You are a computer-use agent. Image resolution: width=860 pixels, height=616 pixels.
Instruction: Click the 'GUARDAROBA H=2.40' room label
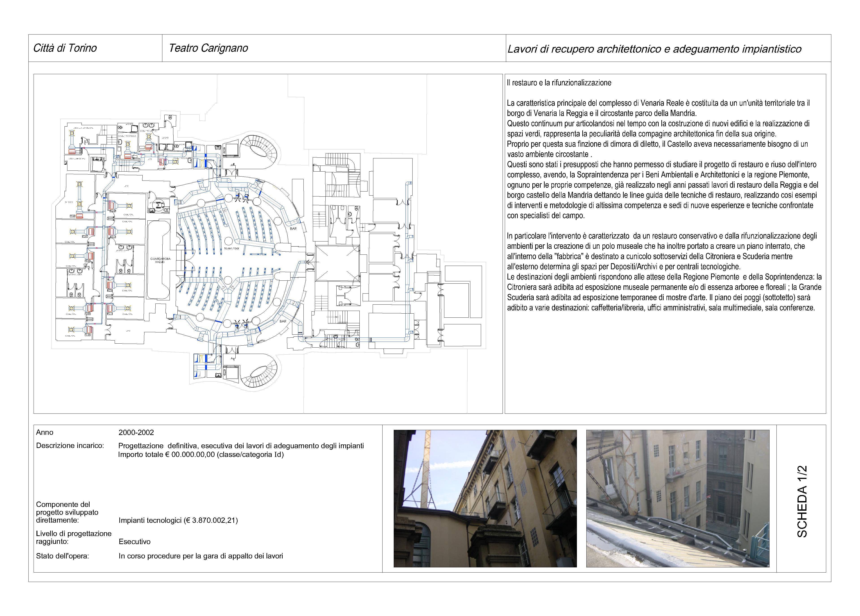160,260
